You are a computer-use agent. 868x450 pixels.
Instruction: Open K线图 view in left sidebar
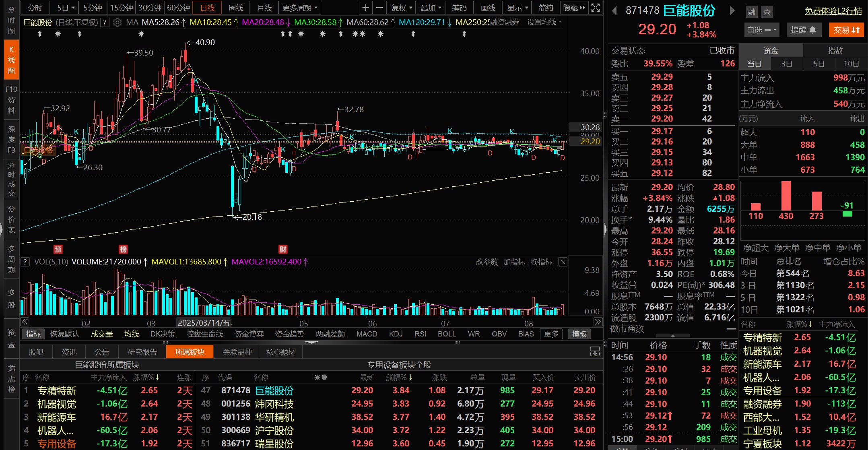(11, 60)
